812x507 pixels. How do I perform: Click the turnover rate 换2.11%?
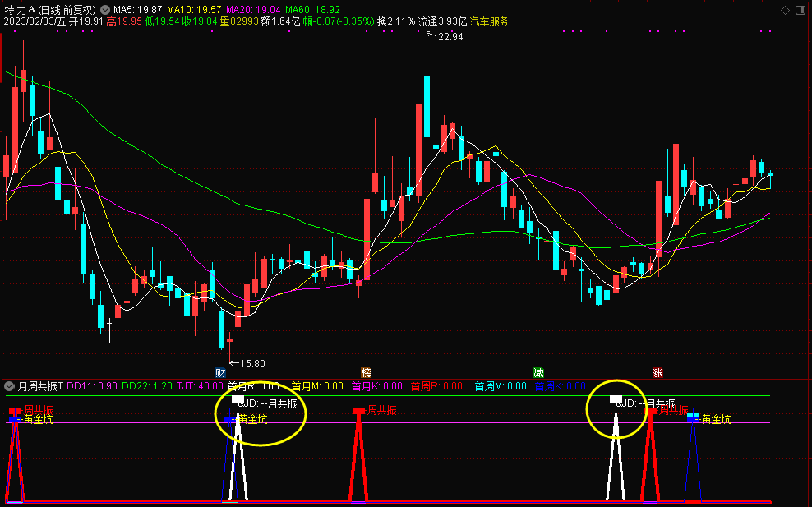[x=396, y=21]
